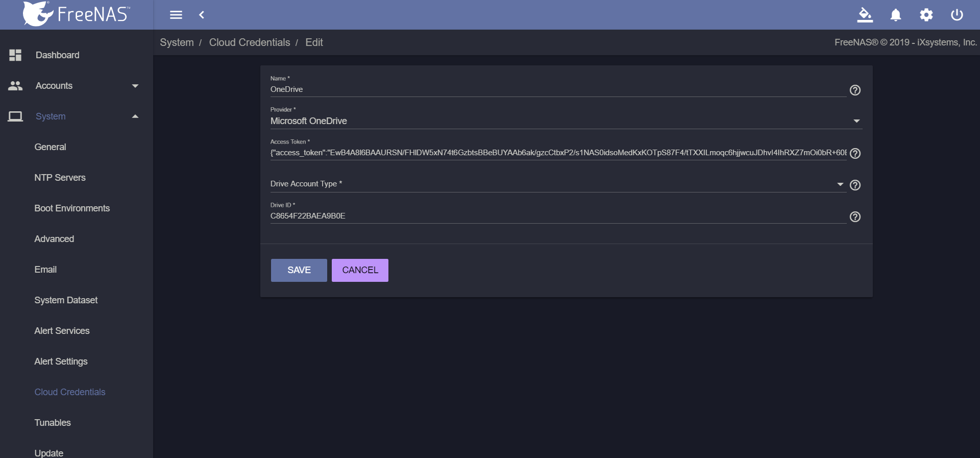Open Tunables page
980x458 pixels.
click(x=53, y=423)
